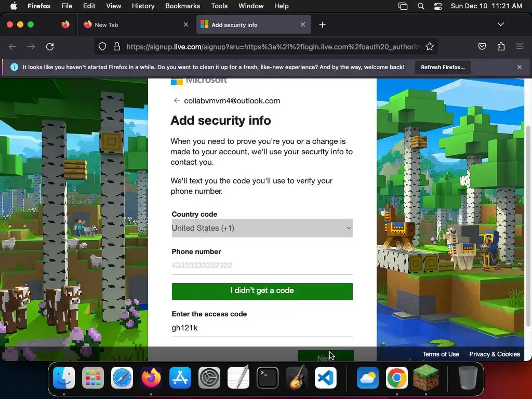The image size is (532, 399).
Task: Click the forward navigation arrow
Action: [31, 46]
